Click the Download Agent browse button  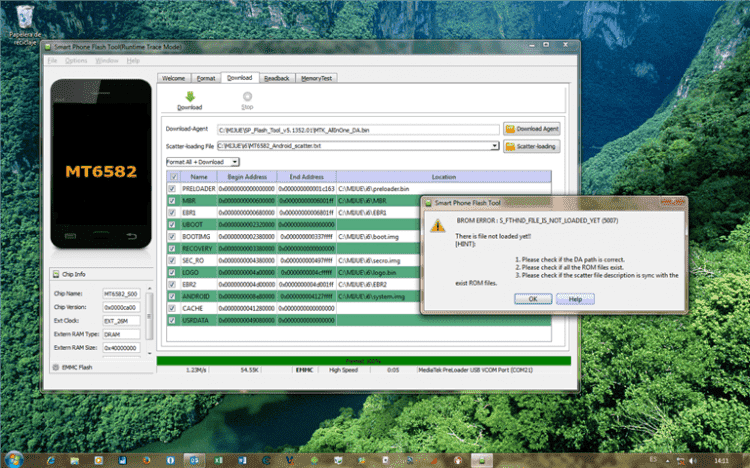pyautogui.click(x=531, y=129)
